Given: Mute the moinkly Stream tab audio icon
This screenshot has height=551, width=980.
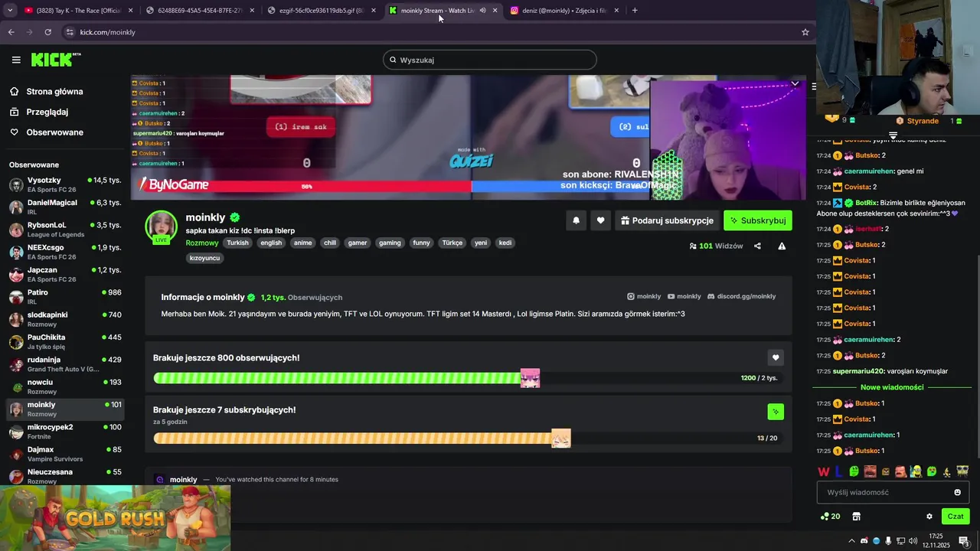Looking at the screenshot, I should tap(482, 11).
